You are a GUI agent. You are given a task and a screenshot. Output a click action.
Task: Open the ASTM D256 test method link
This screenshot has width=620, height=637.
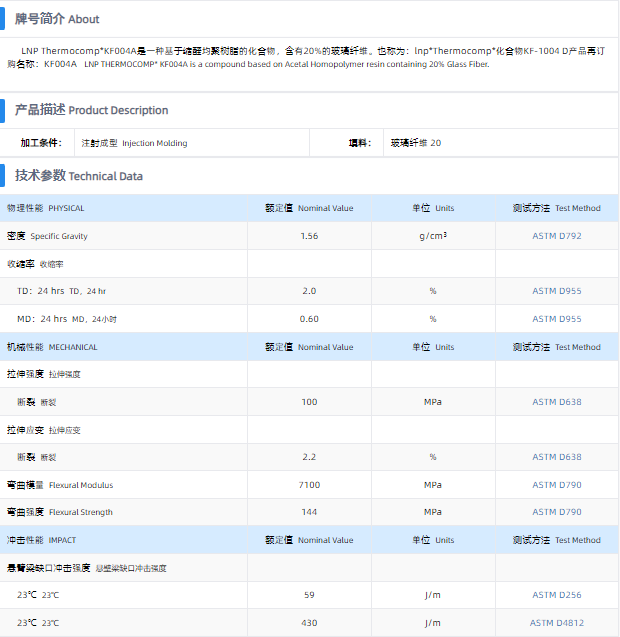click(556, 595)
